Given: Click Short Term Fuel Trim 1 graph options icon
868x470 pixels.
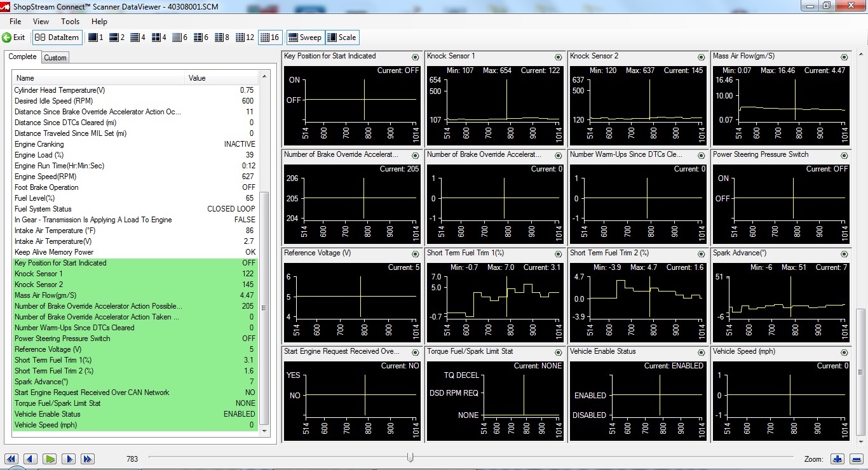Looking at the screenshot, I should point(559,254).
